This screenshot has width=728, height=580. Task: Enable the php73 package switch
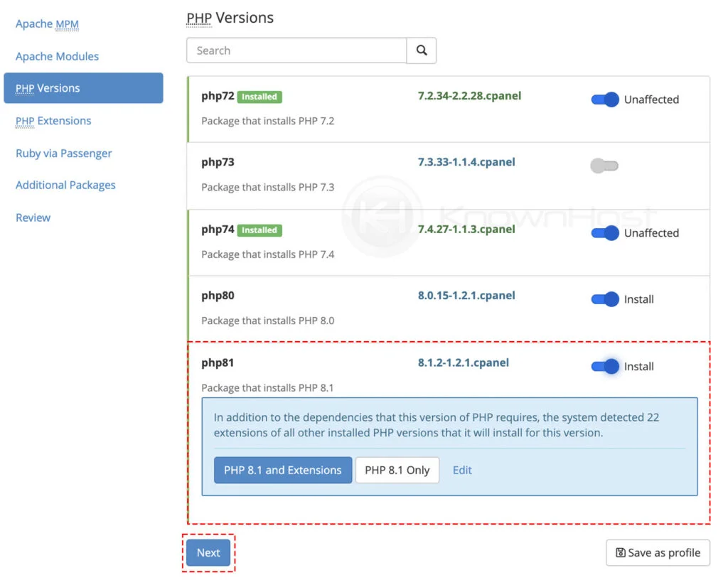pyautogui.click(x=604, y=166)
